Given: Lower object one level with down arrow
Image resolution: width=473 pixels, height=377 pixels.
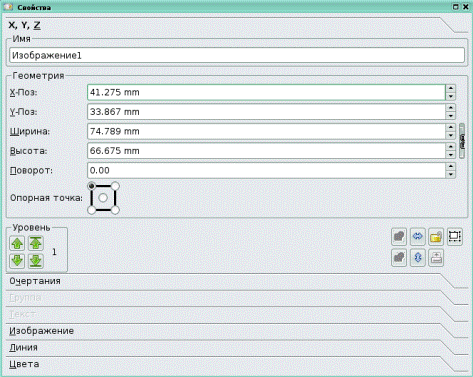Looking at the screenshot, I should (17, 261).
